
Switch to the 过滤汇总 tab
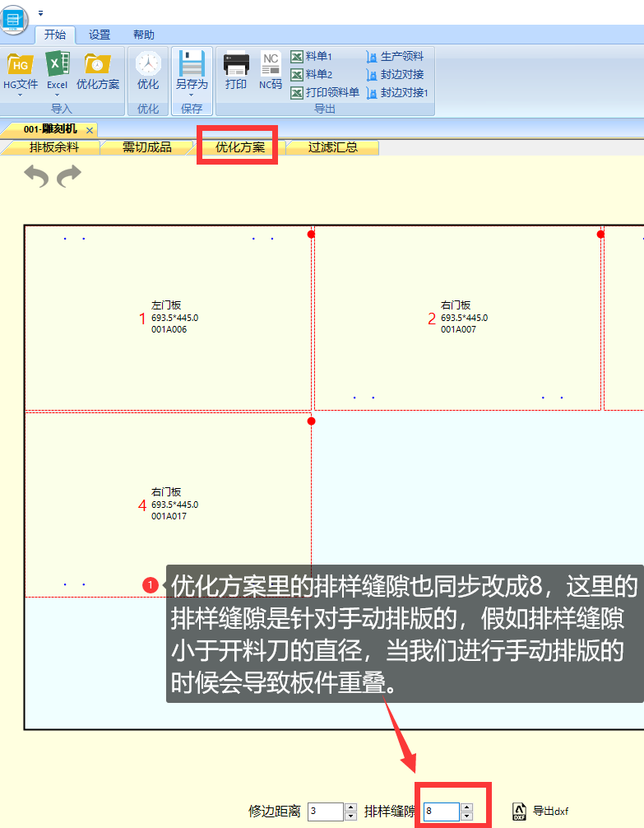(332, 147)
